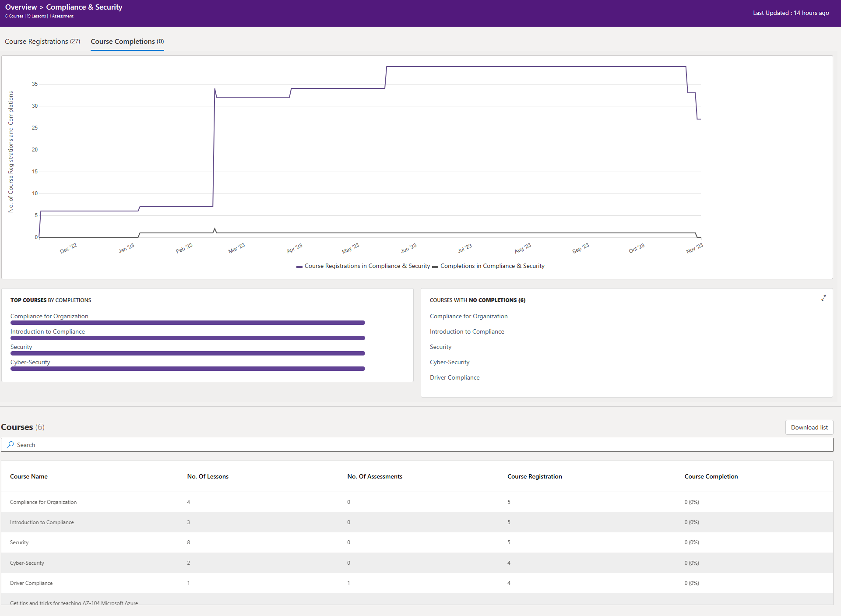Image resolution: width=841 pixels, height=616 pixels.
Task: Switch to Course Registrations tab
Action: click(42, 41)
